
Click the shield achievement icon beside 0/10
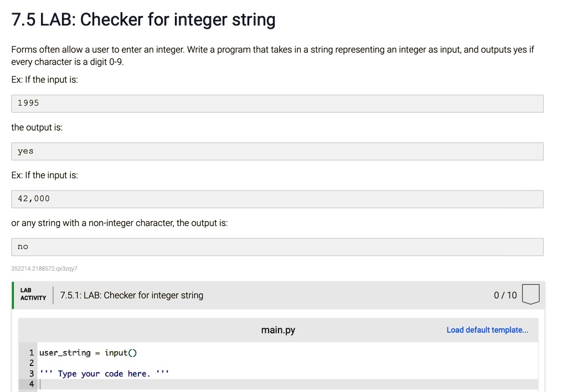[x=530, y=295]
